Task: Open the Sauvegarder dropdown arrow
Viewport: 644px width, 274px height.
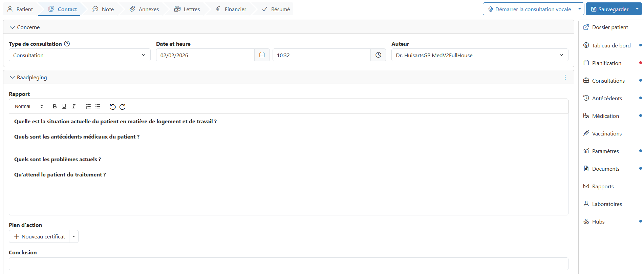Action: 637,9
